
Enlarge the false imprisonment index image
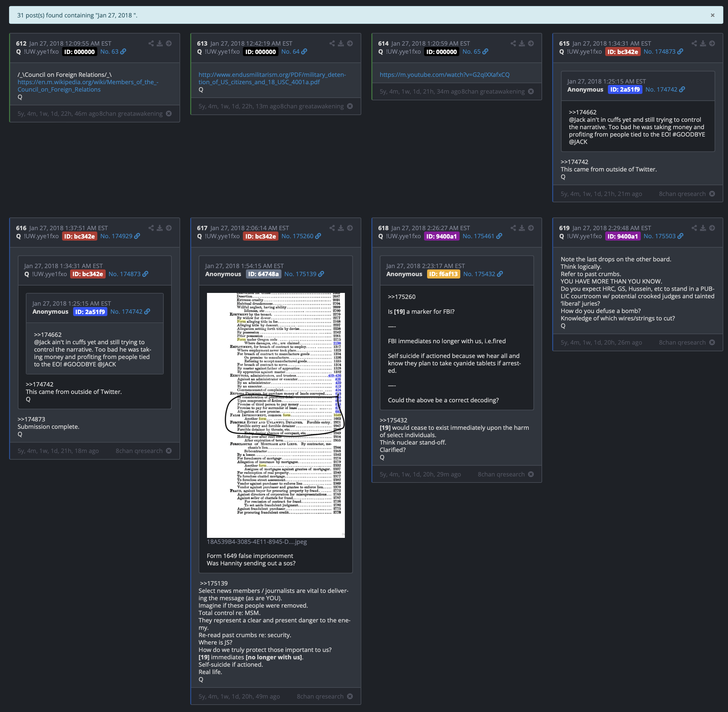[275, 415]
